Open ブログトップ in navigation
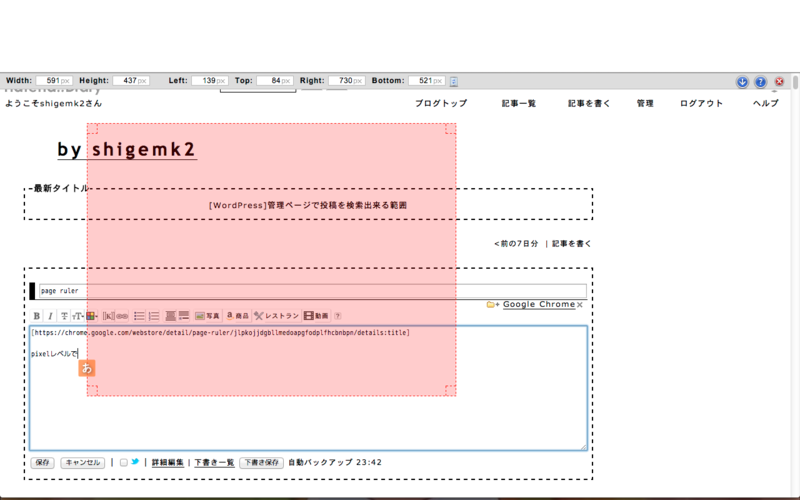Image resolution: width=800 pixels, height=500 pixels. click(441, 103)
